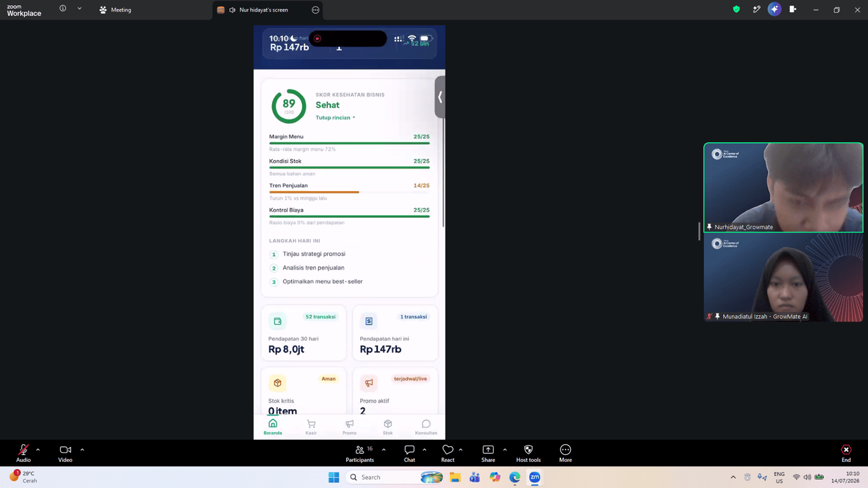Image resolution: width=868 pixels, height=488 pixels.
Task: Show hidden system tray icons
Action: coord(733,477)
